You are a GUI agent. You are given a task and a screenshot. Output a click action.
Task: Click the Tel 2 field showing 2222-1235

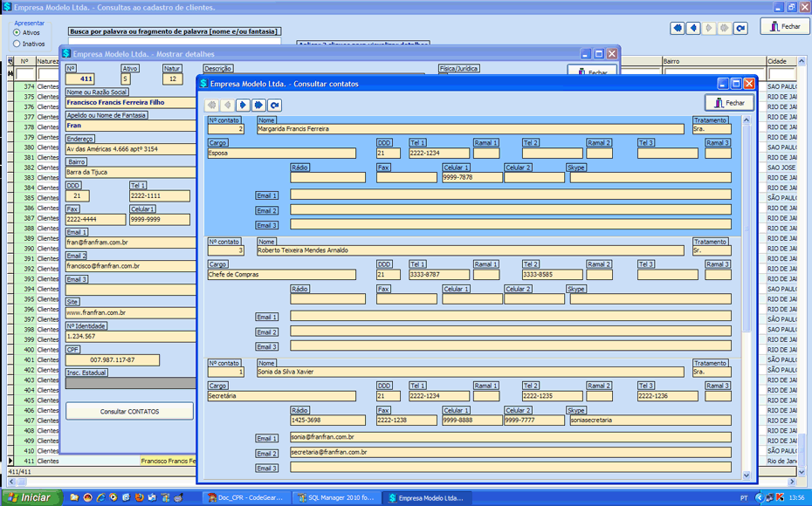(x=553, y=396)
